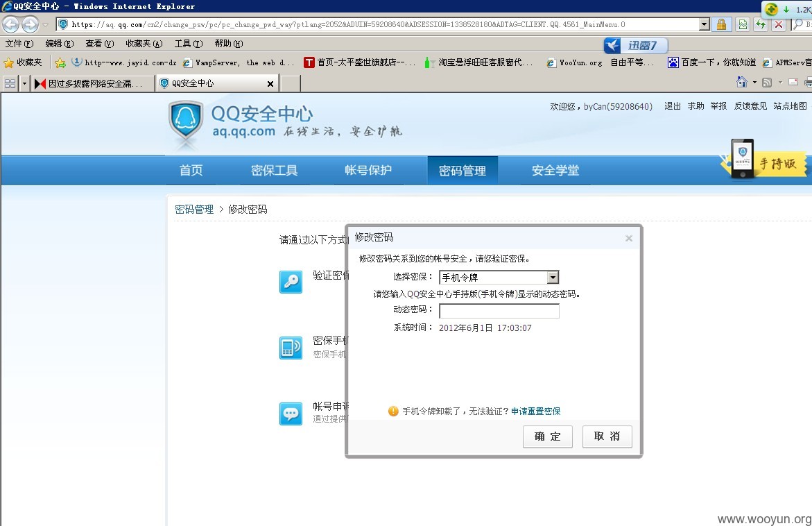Open a new blank tab
Screen dimensions: 812x526
291,83
